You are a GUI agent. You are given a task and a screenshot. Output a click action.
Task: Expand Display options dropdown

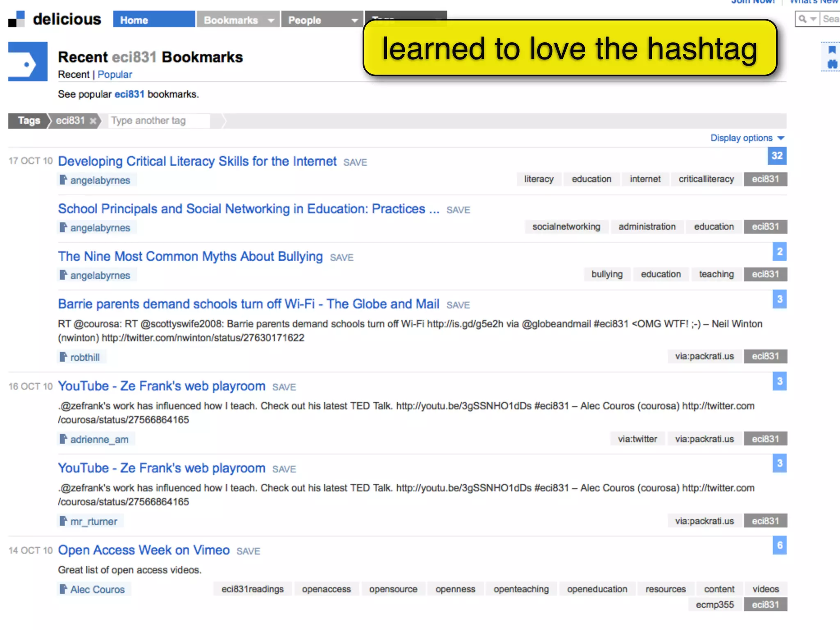747,138
